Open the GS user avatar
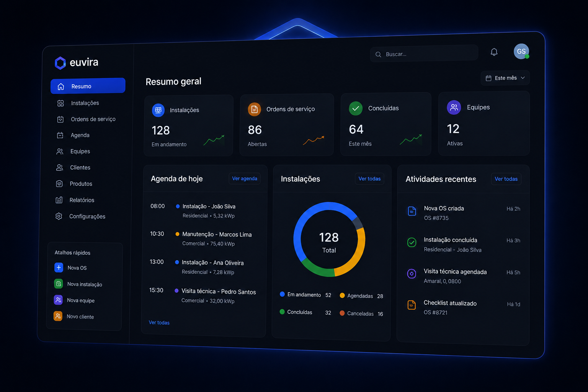The width and height of the screenshot is (588, 392). (x=521, y=51)
